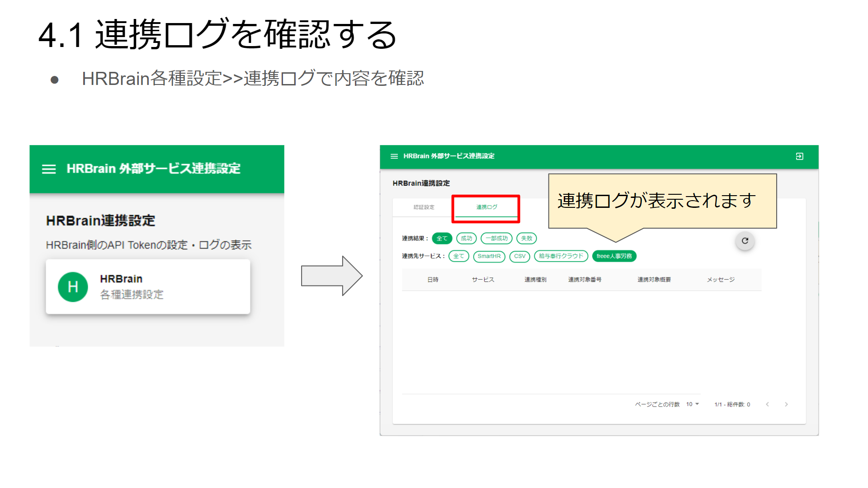The height and width of the screenshot is (488, 868).
Task: Go to next page of log
Action: click(786, 404)
